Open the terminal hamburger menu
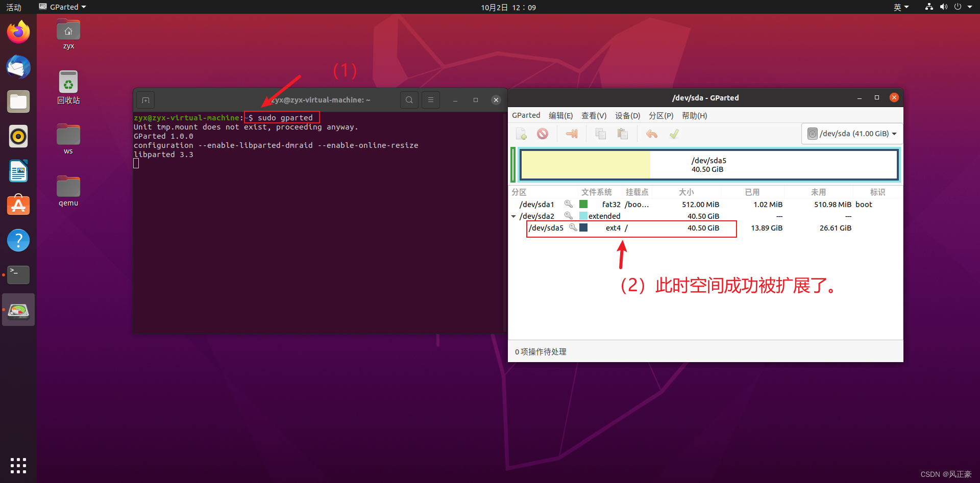Image resolution: width=980 pixels, height=483 pixels. click(431, 100)
